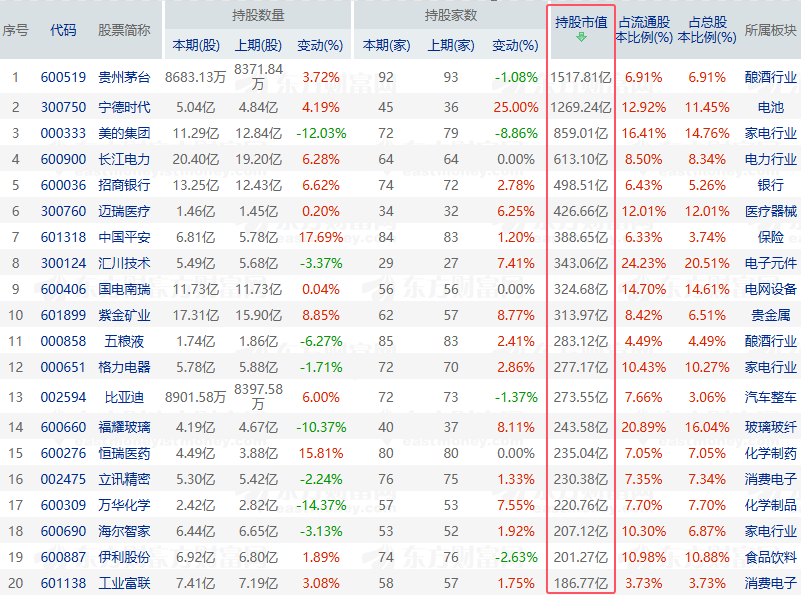Open 电力行业 sector link

pyautogui.click(x=770, y=159)
